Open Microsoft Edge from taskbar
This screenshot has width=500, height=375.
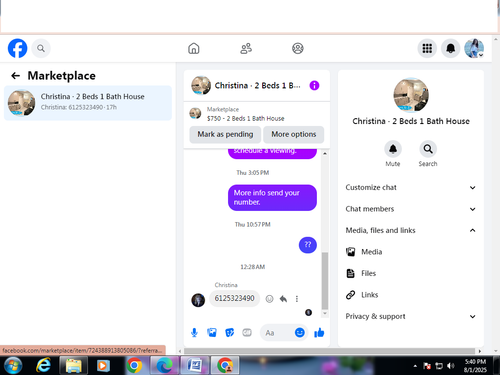coord(164,365)
